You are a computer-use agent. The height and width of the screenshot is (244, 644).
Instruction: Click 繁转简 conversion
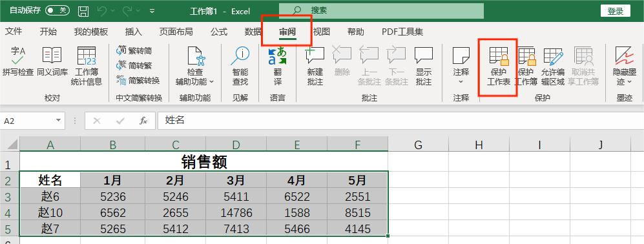tap(134, 50)
